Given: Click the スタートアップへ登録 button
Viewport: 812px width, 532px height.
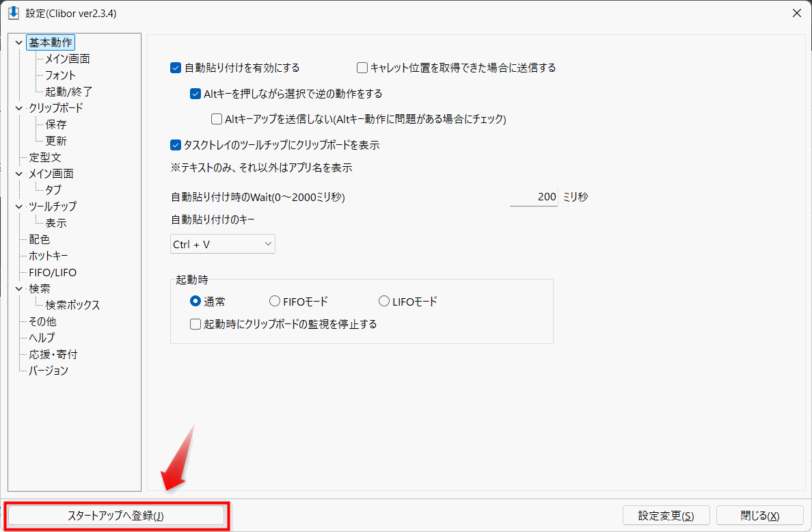Looking at the screenshot, I should pyautogui.click(x=116, y=516).
